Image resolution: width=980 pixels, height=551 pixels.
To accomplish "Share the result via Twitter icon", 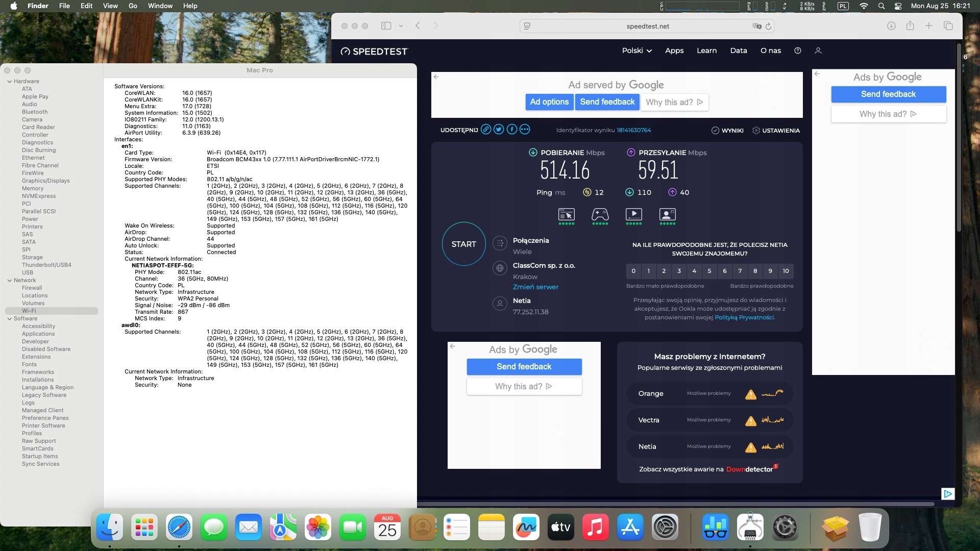I will [x=499, y=130].
